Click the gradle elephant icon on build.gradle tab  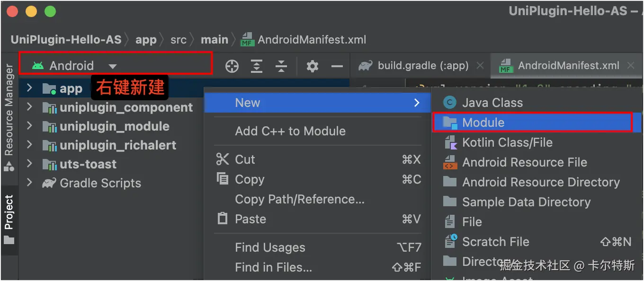[366, 66]
